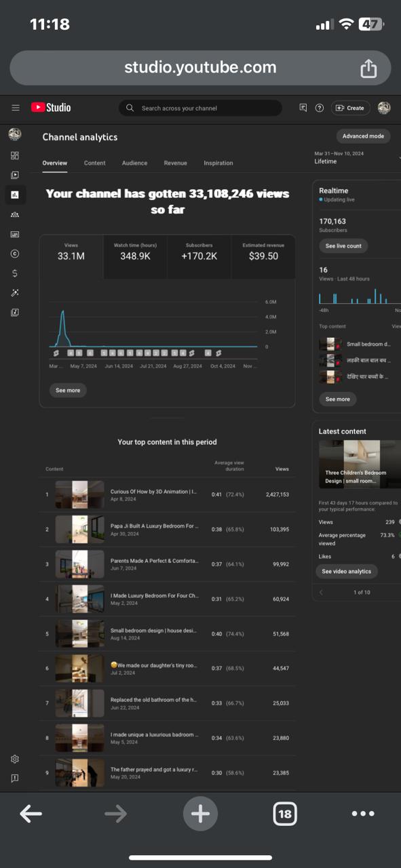Select the Analytics bar-chart sidebar icon

(x=15, y=195)
